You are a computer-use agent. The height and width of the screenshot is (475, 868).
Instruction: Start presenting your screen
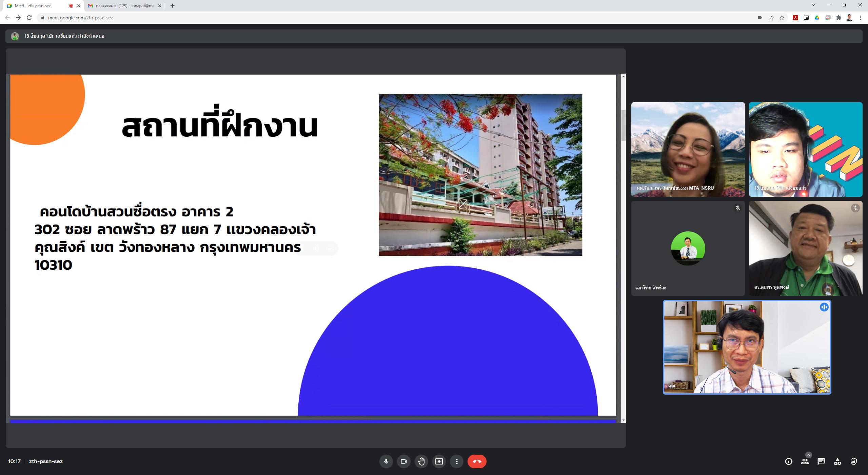[439, 461]
